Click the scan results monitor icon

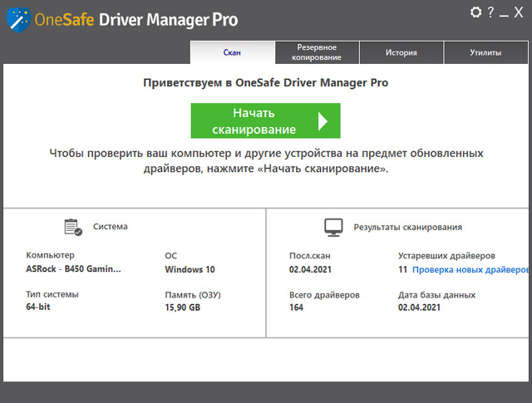coord(333,227)
